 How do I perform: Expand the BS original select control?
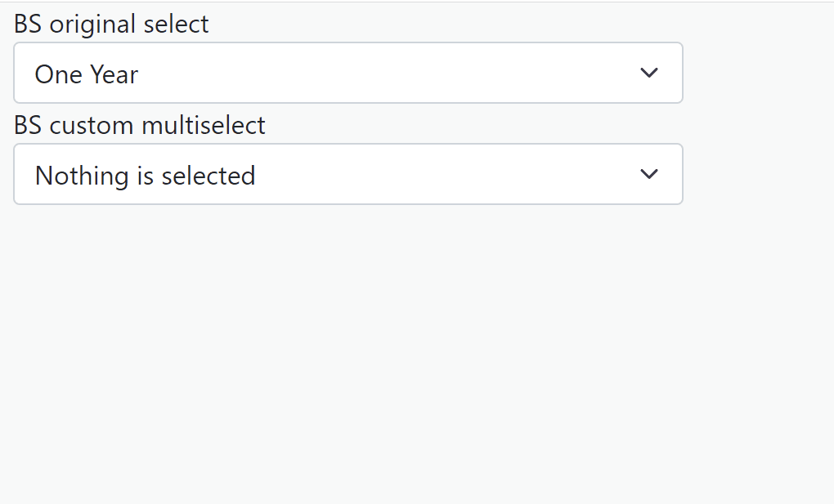347,73
